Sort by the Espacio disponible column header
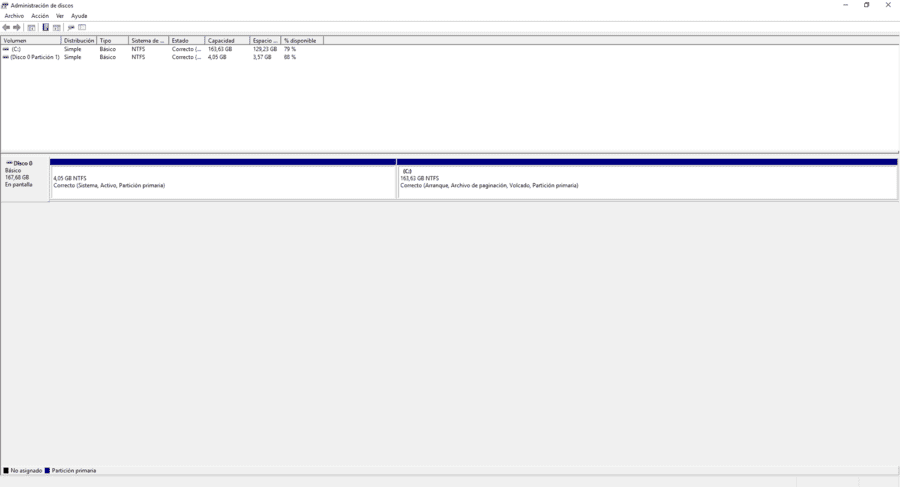Viewport: 900px width, 487px height. pyautogui.click(x=266, y=41)
